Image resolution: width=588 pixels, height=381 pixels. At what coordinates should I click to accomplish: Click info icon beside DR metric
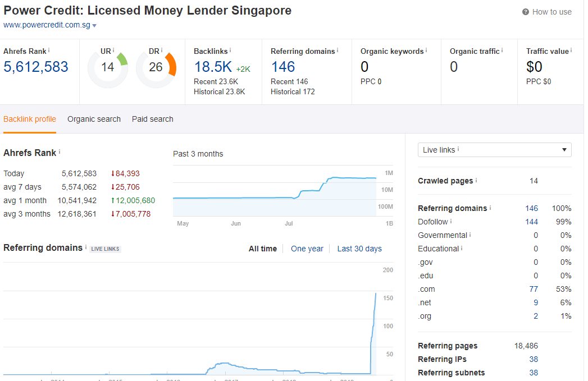163,51
